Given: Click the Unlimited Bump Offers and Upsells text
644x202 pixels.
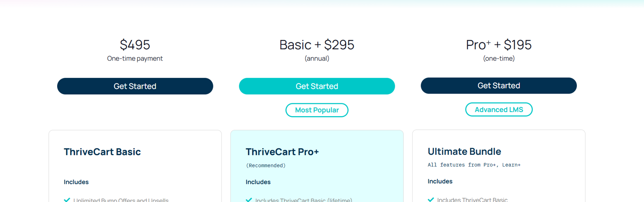Looking at the screenshot, I should 121,200.
